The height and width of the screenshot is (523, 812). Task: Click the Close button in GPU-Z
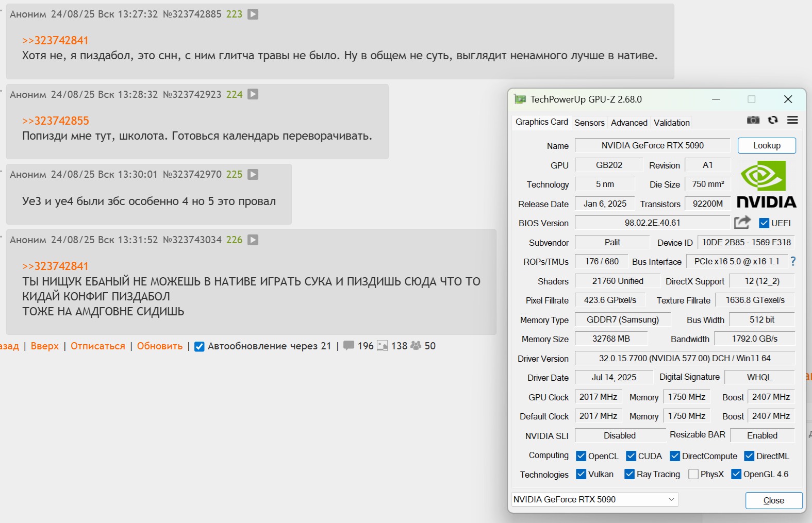(x=774, y=500)
